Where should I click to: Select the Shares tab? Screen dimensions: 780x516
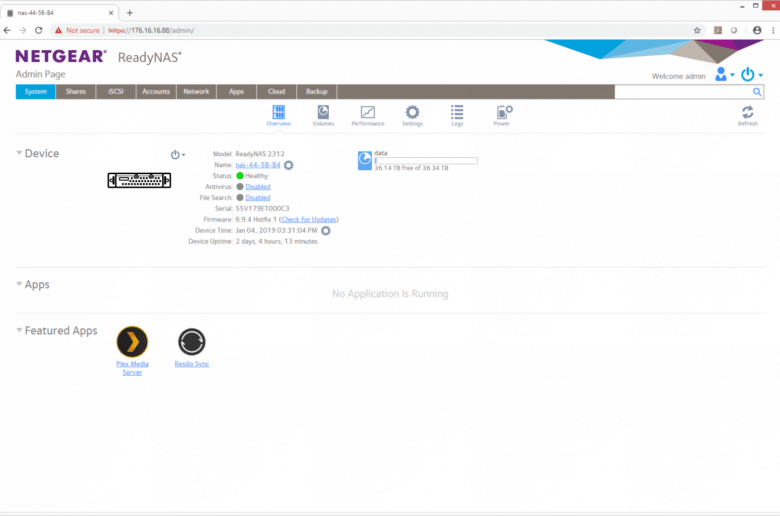76,92
